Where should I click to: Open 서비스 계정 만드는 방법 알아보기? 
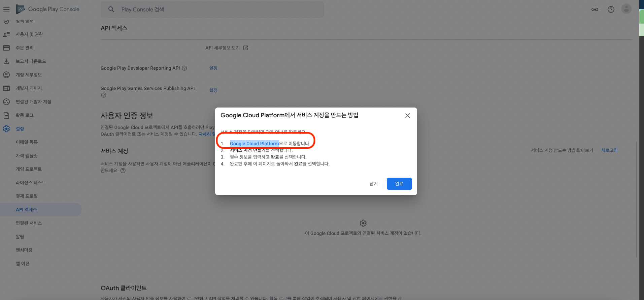coord(562,150)
